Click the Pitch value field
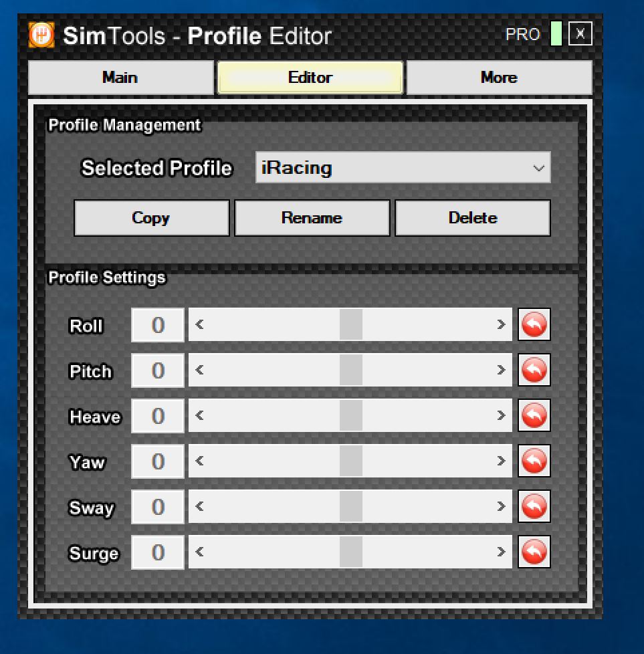Viewport: 644px width, 654px height. [158, 370]
